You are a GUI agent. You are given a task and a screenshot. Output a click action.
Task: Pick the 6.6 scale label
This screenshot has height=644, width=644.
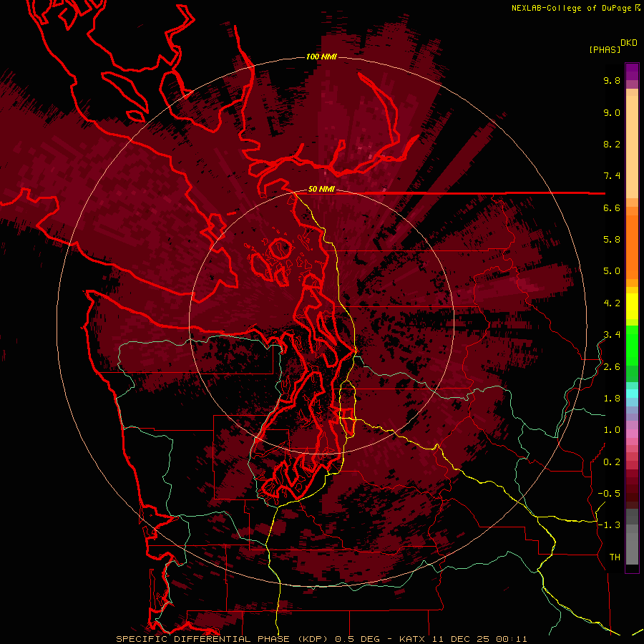612,208
